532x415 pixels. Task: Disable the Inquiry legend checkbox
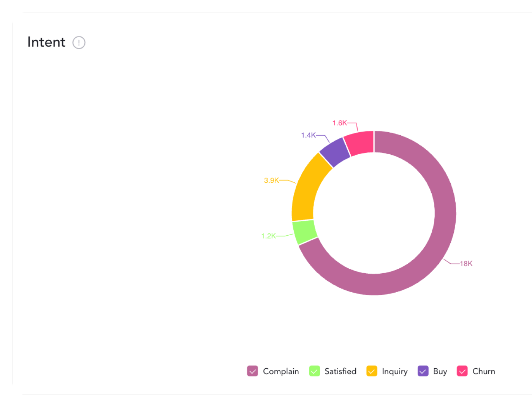[372, 371]
